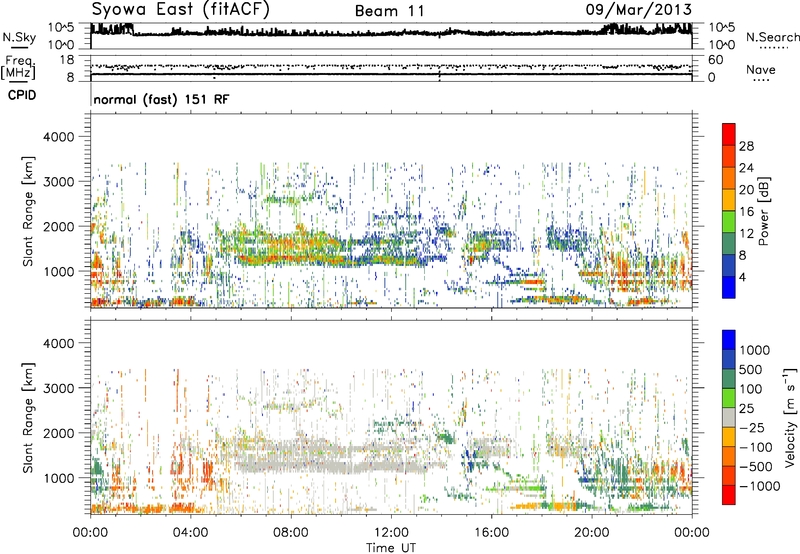The width and height of the screenshot is (800, 554).
Task: Click the "04:00" time axis label
Action: click(x=190, y=533)
